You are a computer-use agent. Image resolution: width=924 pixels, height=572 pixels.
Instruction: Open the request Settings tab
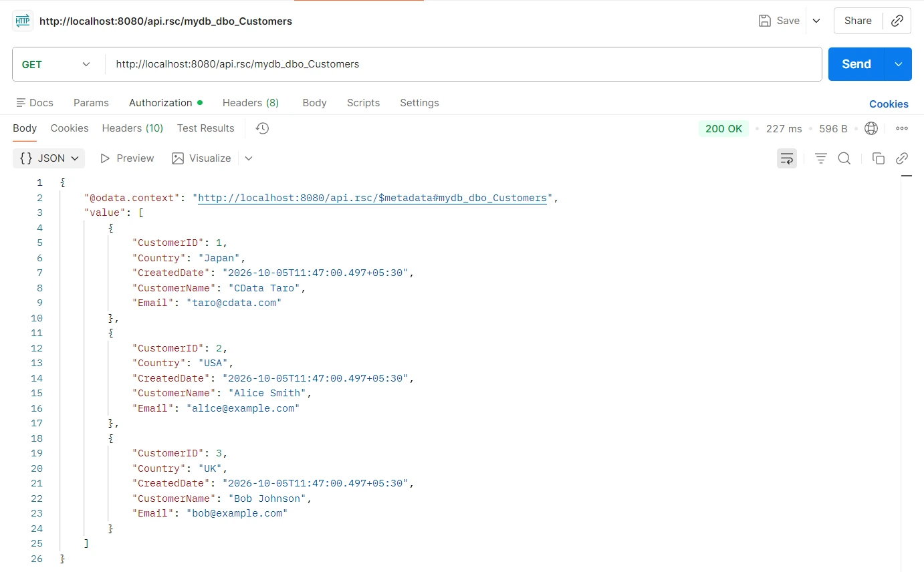[x=419, y=103]
